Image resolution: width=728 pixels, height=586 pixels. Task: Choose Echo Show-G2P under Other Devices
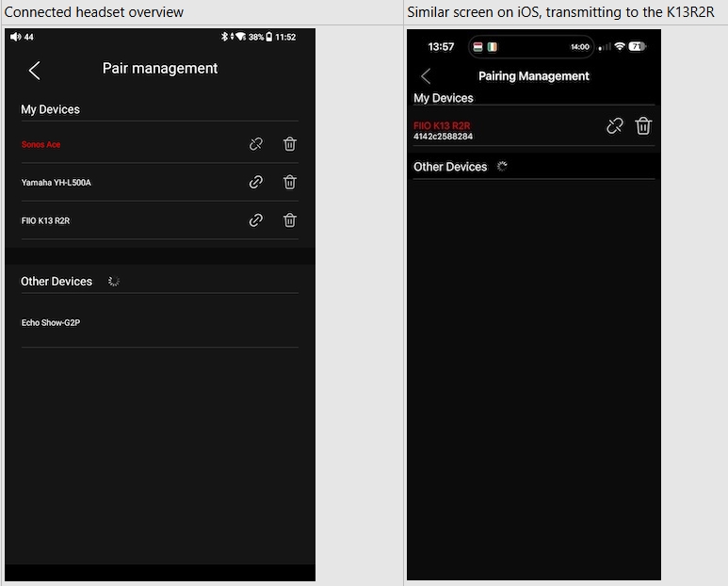click(x=52, y=323)
